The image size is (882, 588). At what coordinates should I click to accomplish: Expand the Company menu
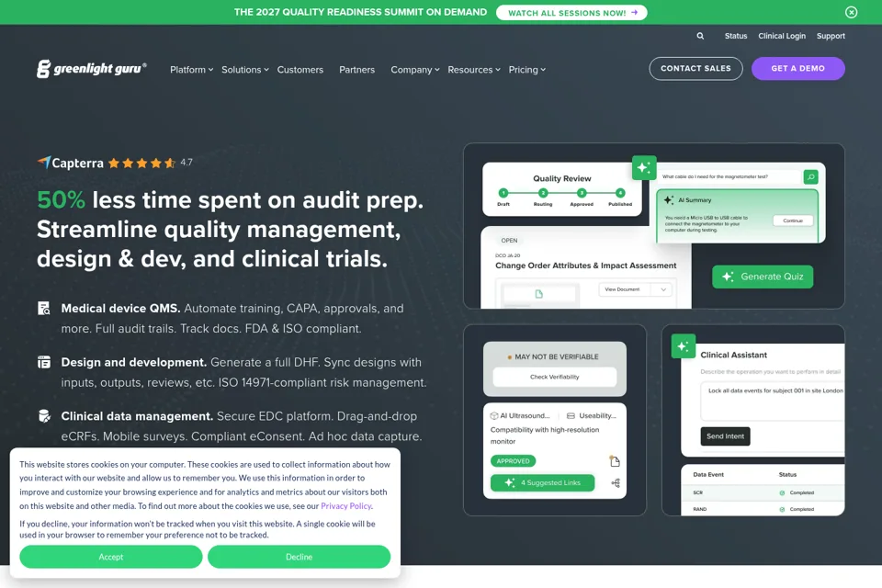(415, 70)
